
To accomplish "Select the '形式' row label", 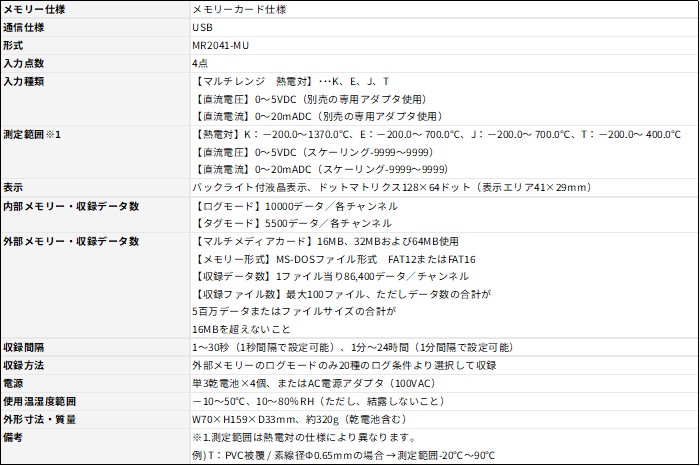I will click(13, 46).
